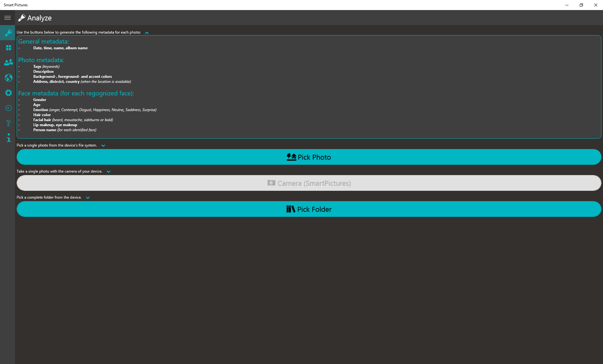Click the Pick Folder button
This screenshot has width=603, height=364.
(309, 209)
